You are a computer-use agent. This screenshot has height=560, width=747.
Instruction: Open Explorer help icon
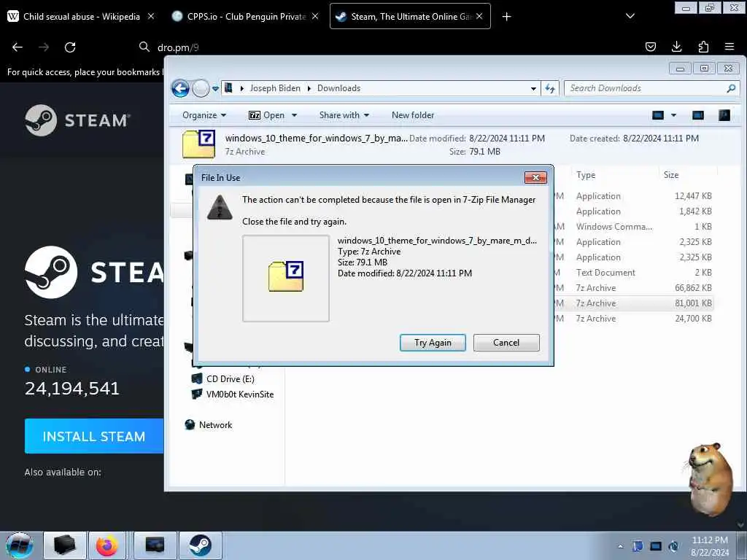click(x=724, y=115)
